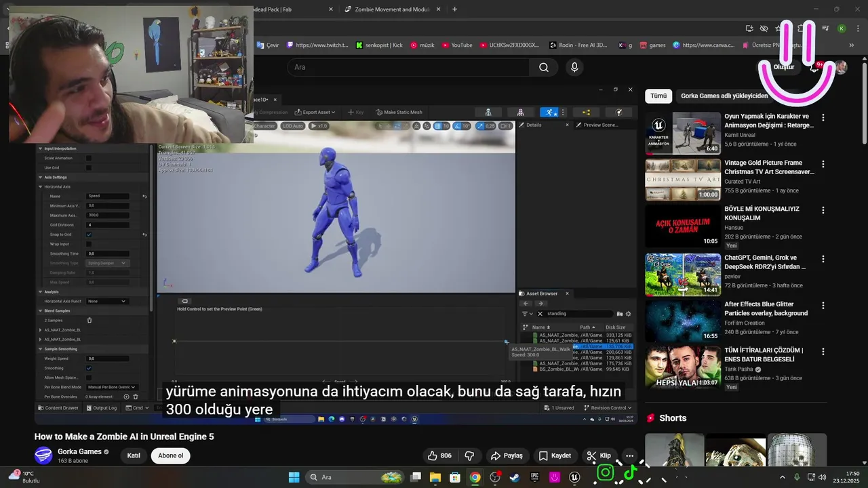Viewport: 868px width, 488px height.
Task: Open Steam from the Windows taskbar
Action: tap(515, 477)
